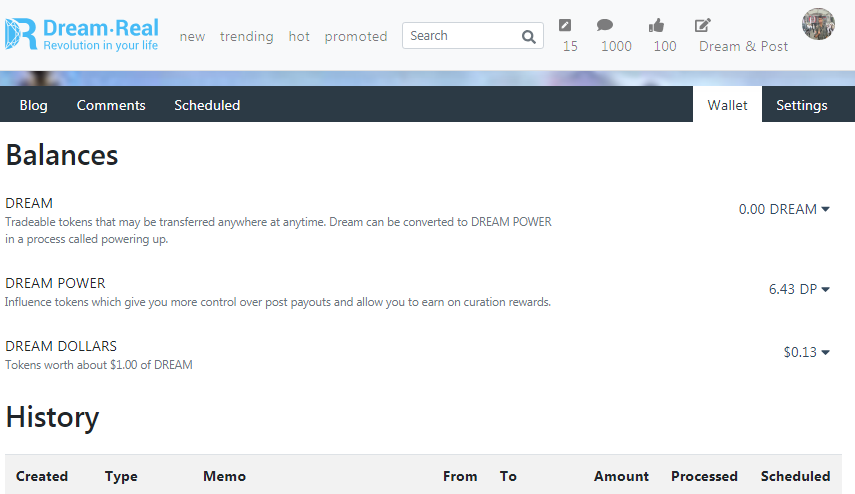This screenshot has height=494, width=855.
Task: Click the Dream & Post link text
Action: click(x=743, y=46)
